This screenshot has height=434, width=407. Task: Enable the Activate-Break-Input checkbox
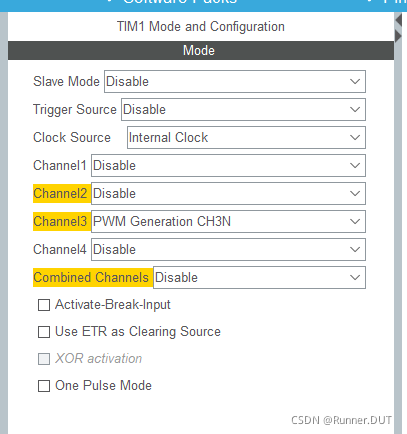coord(44,305)
